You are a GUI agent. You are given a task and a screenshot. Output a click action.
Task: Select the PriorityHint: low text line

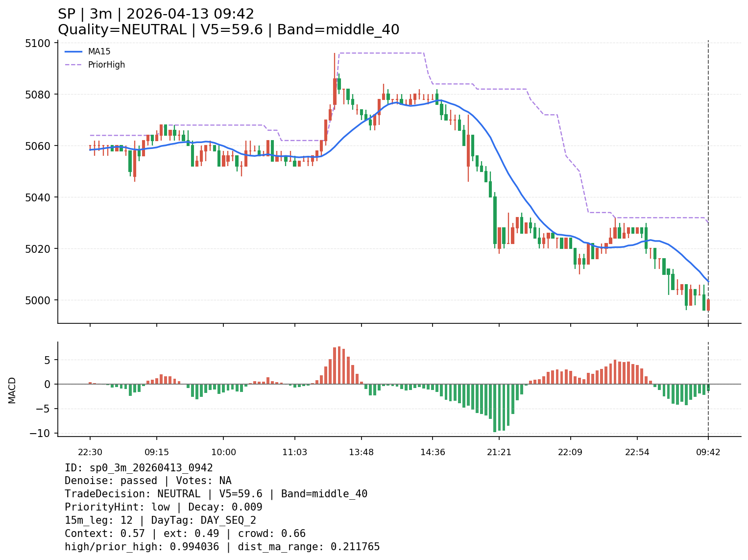[163, 507]
